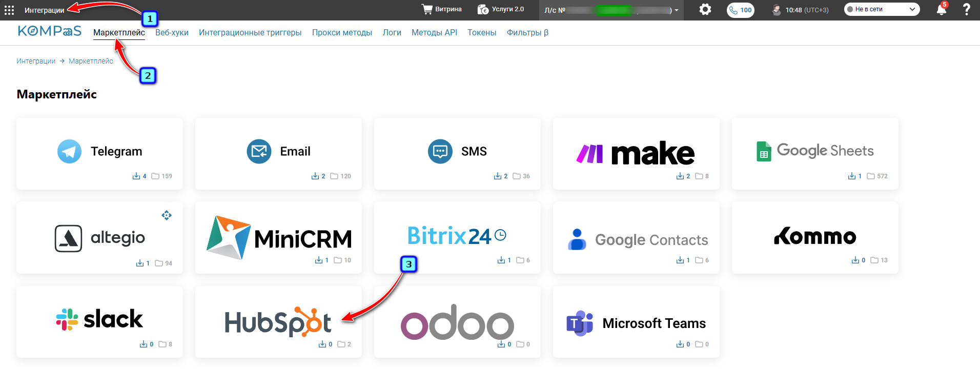
Task: Open the Email integration card
Action: (278, 154)
